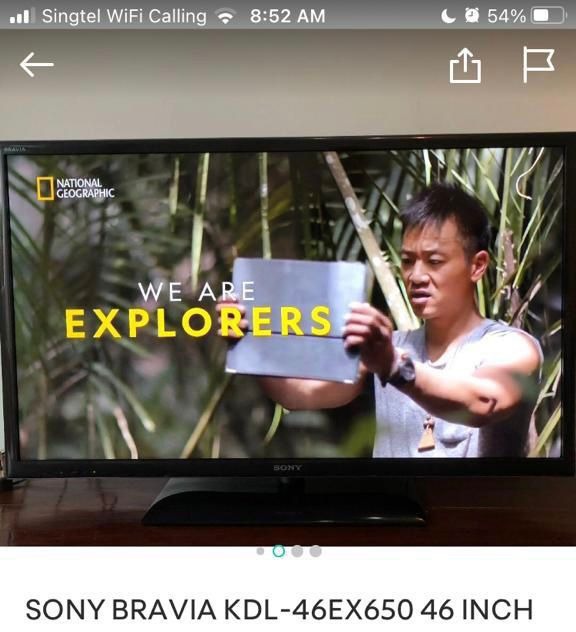Select the highlighted second pagination dot

point(279,551)
